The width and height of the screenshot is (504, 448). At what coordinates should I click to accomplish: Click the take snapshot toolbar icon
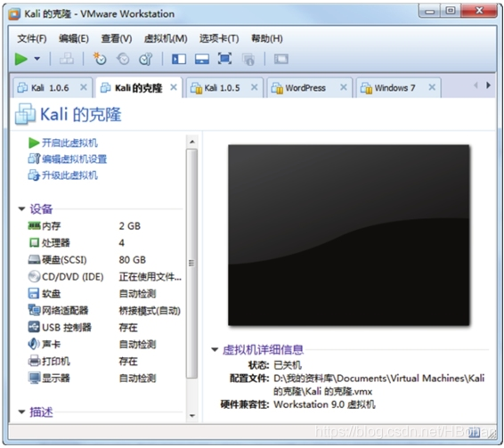(x=100, y=59)
